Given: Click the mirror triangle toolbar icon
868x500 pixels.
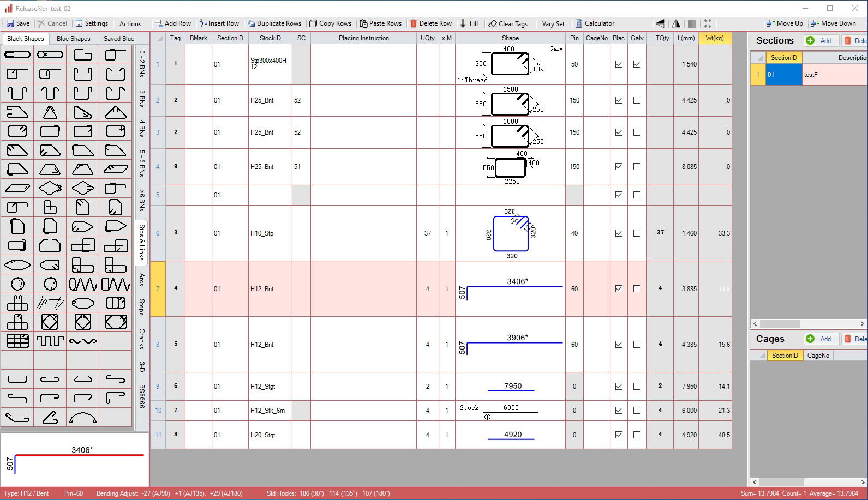Looking at the screenshot, I should [676, 23].
